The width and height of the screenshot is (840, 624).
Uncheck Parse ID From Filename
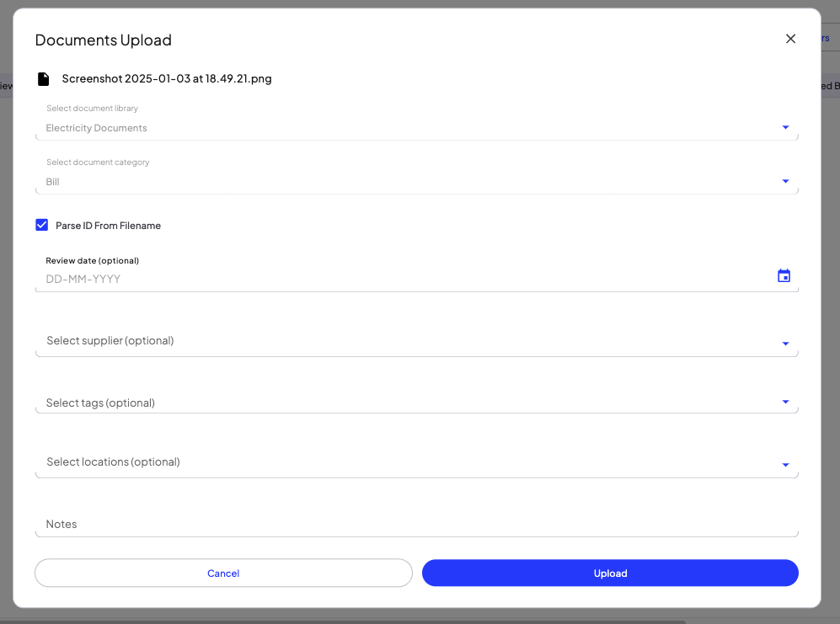[x=42, y=225]
